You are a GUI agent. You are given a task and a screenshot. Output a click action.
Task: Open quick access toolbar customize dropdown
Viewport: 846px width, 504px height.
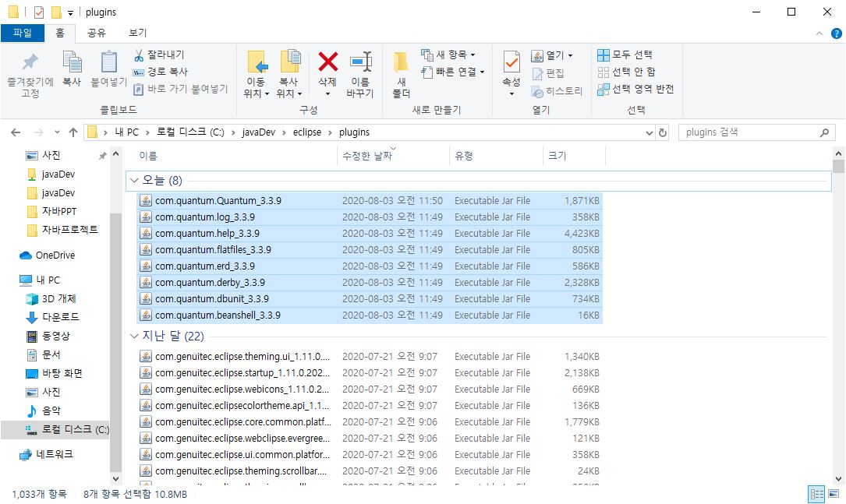click(x=70, y=12)
